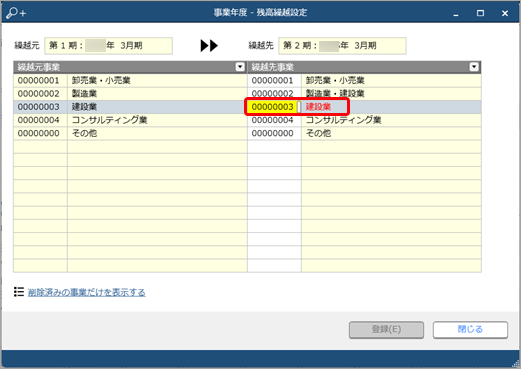Click the 登録(E) button
The height and width of the screenshot is (369, 521).
386,330
